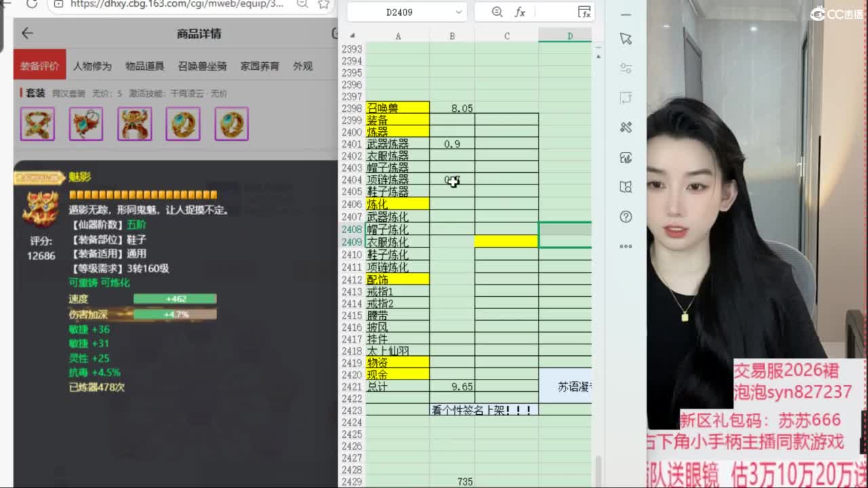This screenshot has height=488, width=868.
Task: Select the first set item, the belt
Action: click(x=37, y=124)
